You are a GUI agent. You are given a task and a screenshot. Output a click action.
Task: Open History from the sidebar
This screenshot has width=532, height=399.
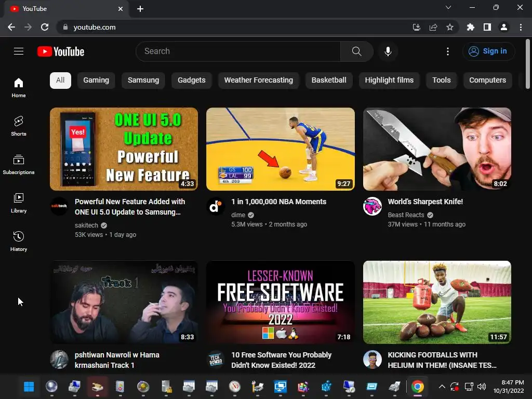point(19,241)
